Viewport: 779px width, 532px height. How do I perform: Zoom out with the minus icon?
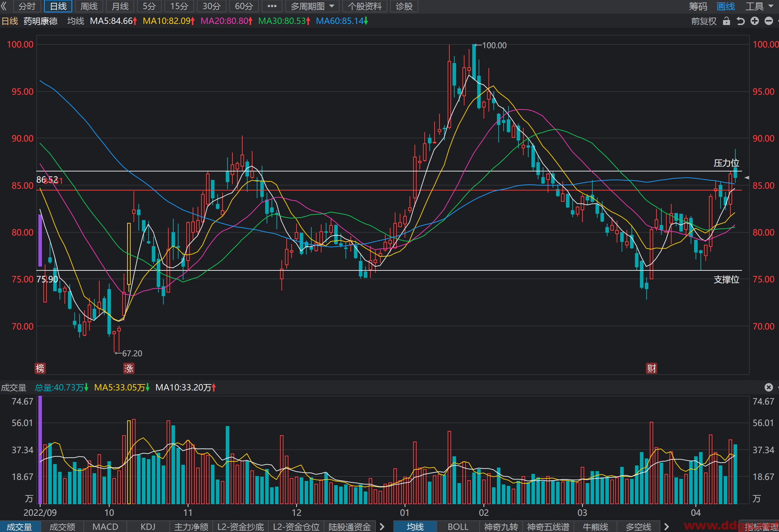(769, 21)
